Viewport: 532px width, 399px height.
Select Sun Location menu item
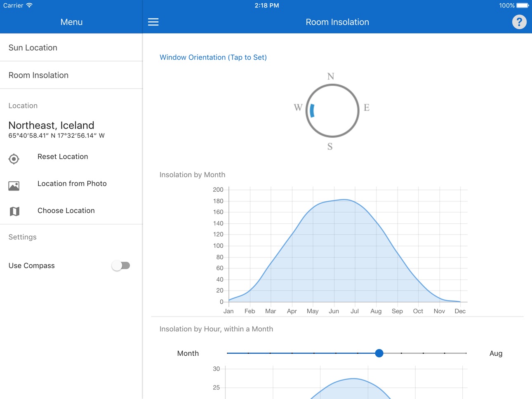tap(71, 47)
